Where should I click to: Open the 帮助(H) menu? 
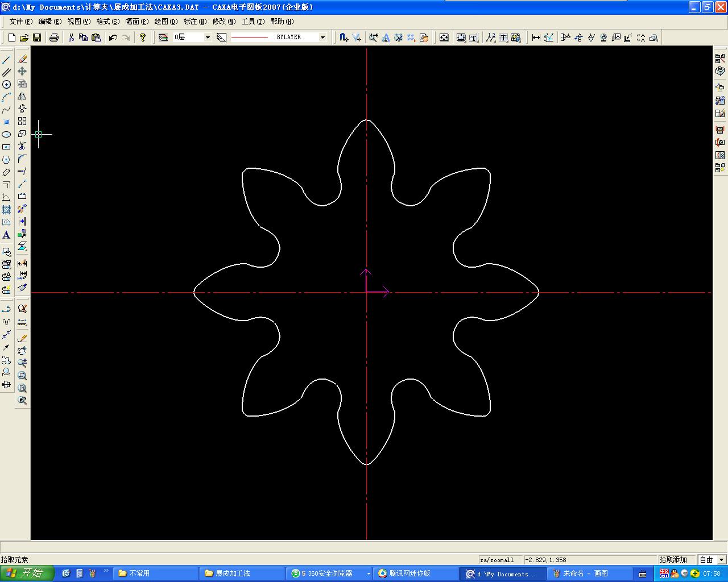pos(282,22)
